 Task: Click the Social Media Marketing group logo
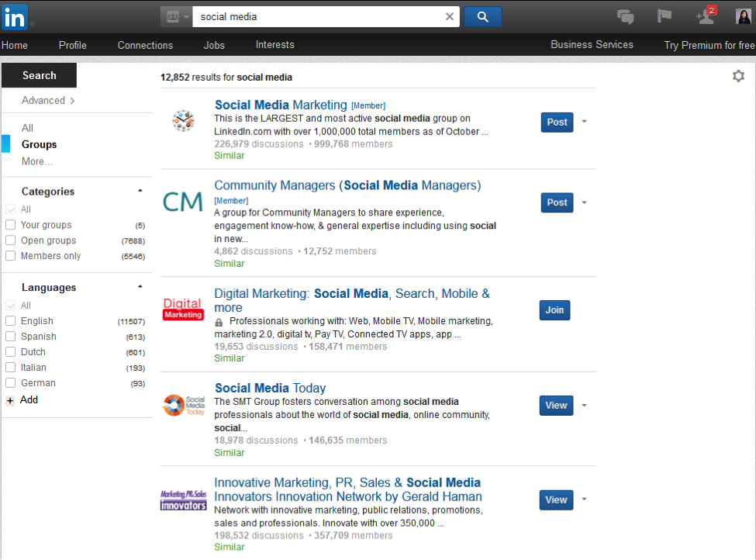coord(183,120)
